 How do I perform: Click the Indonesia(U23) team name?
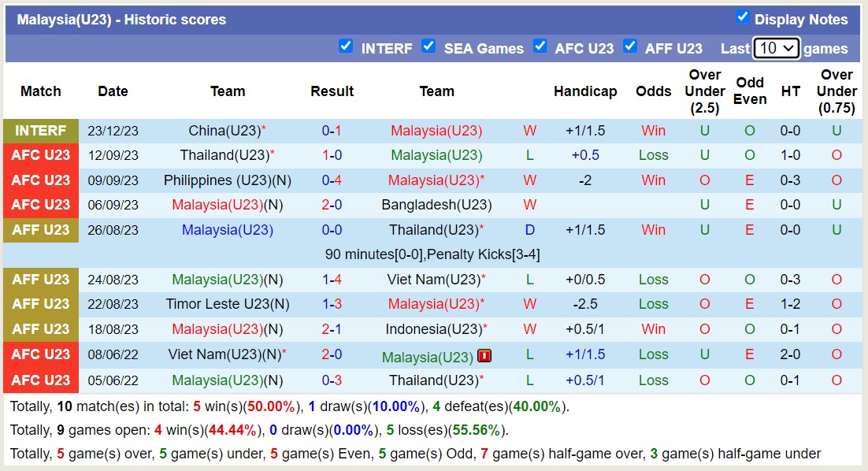[x=432, y=329]
